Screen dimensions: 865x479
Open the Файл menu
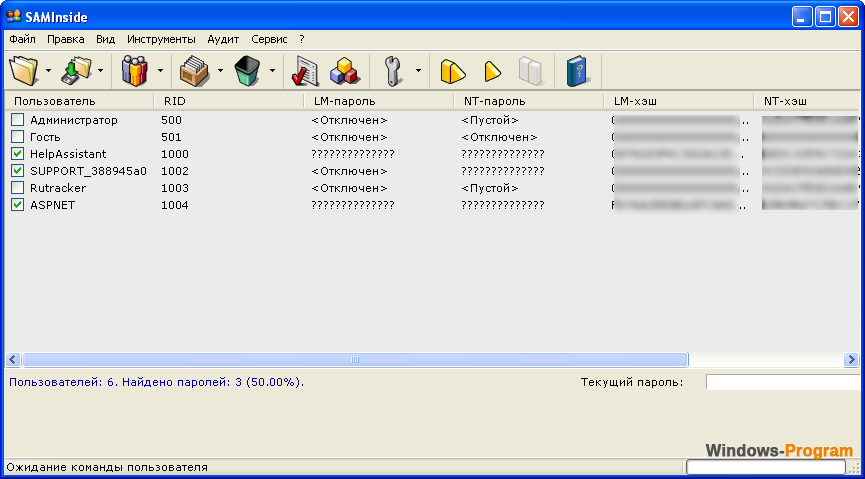pos(23,39)
